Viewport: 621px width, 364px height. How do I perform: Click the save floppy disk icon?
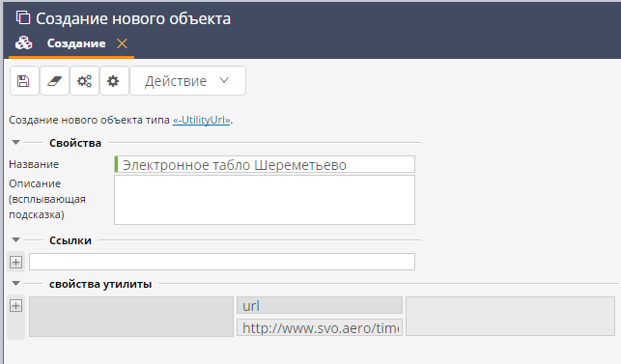pos(24,81)
